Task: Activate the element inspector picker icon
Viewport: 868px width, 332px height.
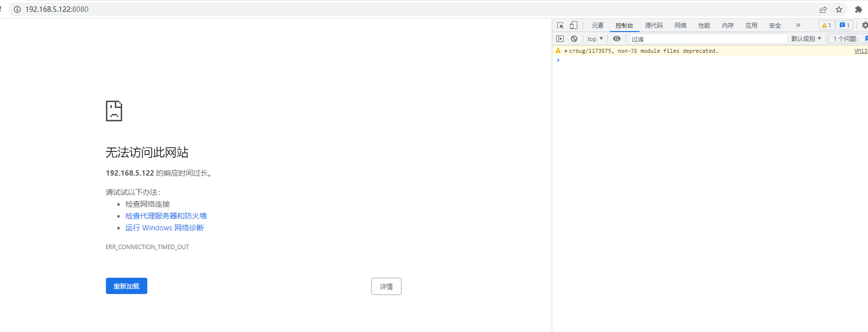Action: (x=560, y=25)
